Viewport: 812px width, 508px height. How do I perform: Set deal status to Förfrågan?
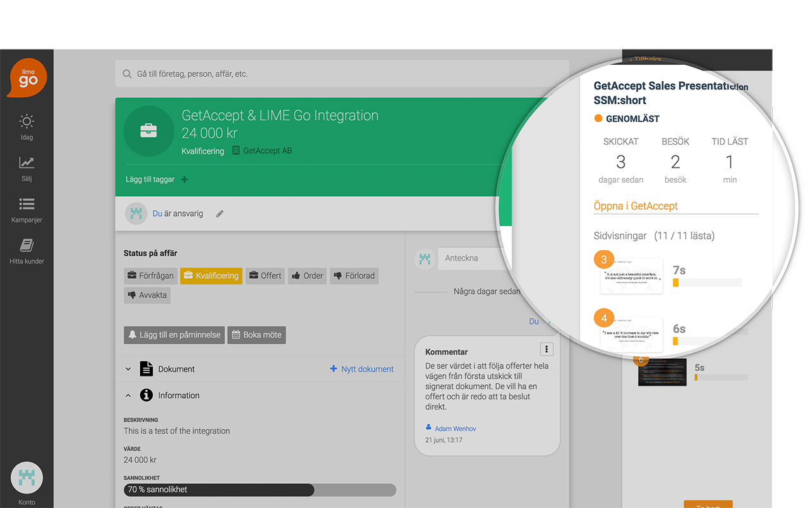point(150,276)
